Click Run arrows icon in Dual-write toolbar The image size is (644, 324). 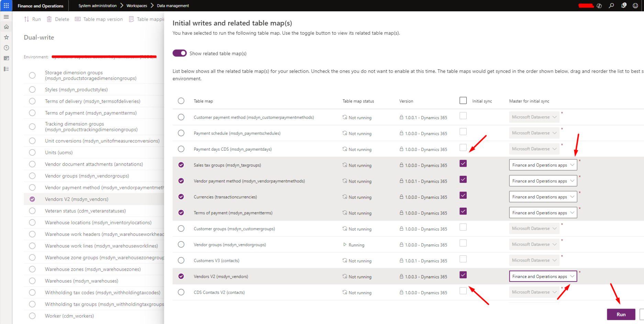click(x=26, y=19)
